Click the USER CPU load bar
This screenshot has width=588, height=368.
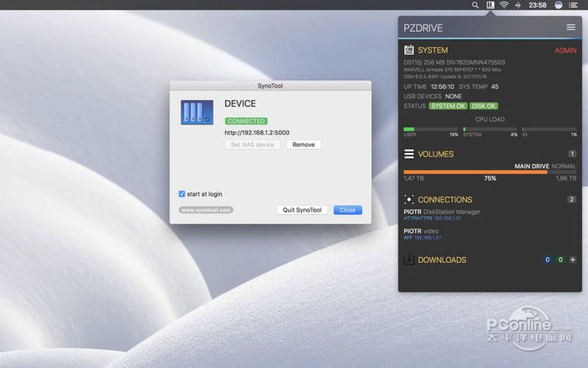431,129
